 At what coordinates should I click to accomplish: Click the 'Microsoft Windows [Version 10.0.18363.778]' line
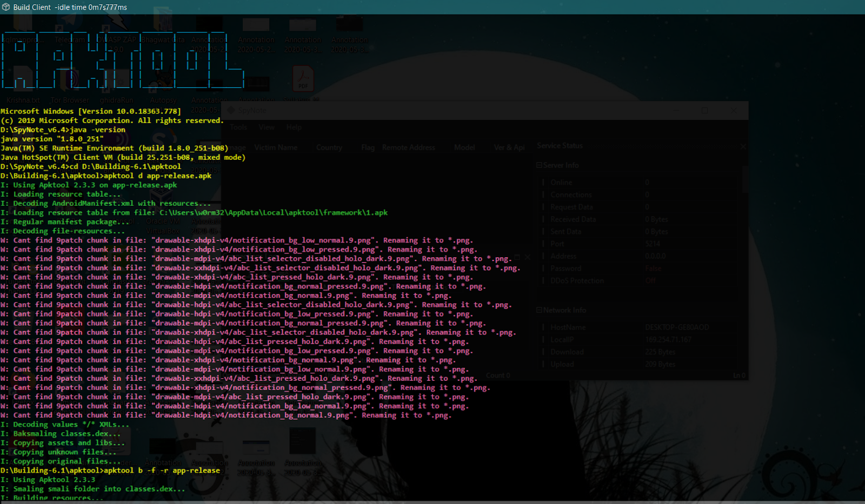91,111
